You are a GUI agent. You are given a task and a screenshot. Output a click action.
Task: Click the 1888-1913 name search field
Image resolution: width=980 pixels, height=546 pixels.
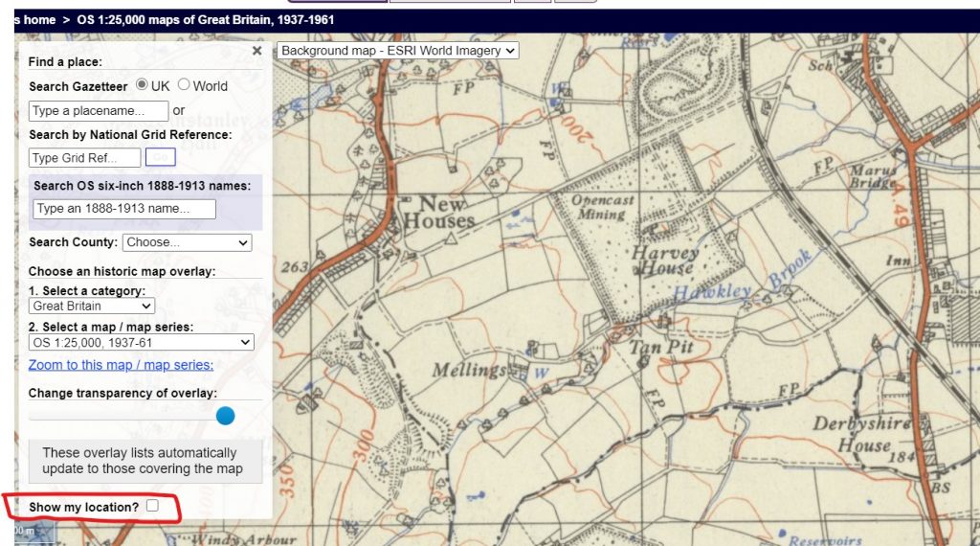124,209
